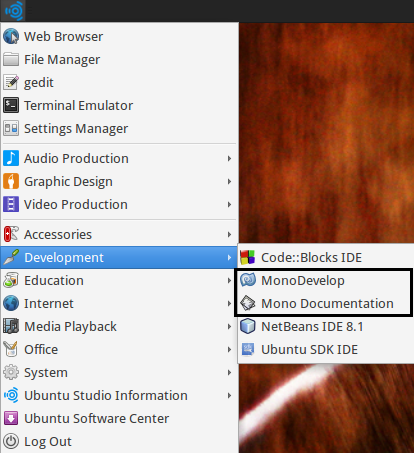Click the Ubuntu Software Center icon
Viewport: 414px width, 453px height.
click(11, 418)
